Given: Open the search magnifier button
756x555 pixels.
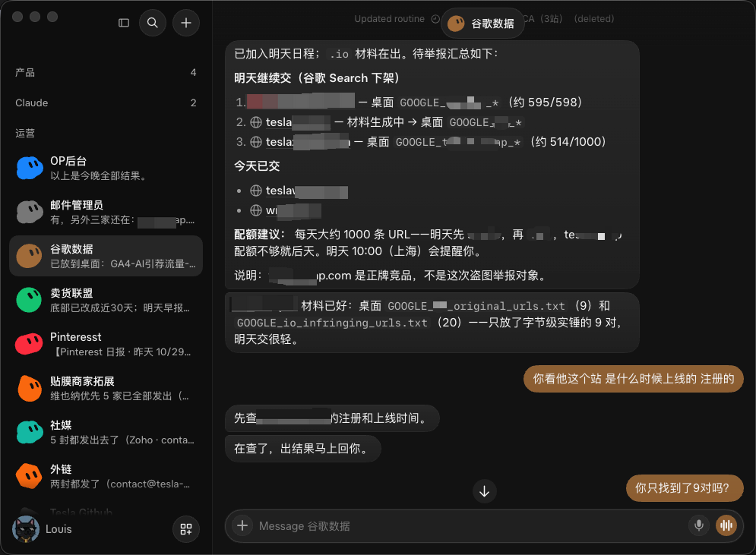Looking at the screenshot, I should point(153,23).
